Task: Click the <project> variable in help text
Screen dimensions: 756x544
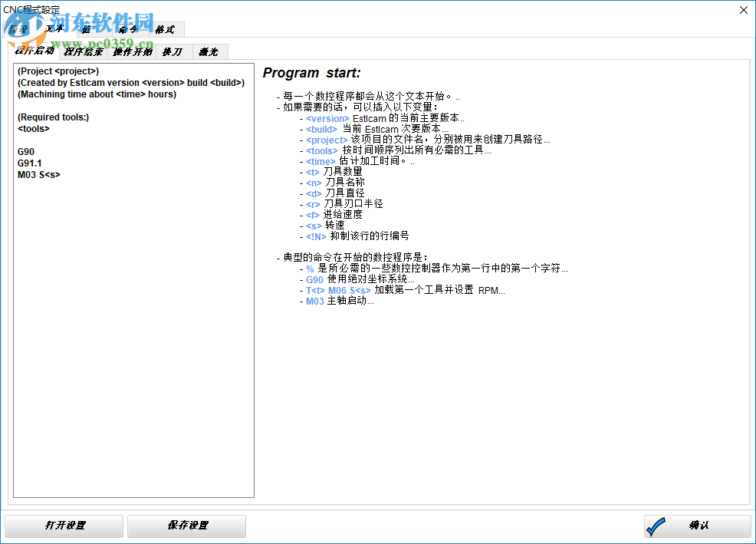Action: click(327, 140)
